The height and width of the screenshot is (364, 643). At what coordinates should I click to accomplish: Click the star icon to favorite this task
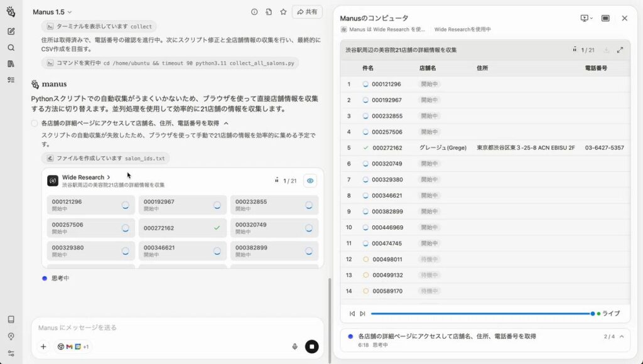coord(283,12)
